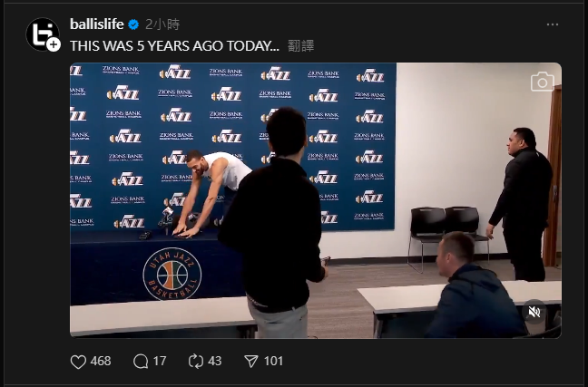Click the 2小時 timestamp of the post
This screenshot has height=387, width=588.
162,24
